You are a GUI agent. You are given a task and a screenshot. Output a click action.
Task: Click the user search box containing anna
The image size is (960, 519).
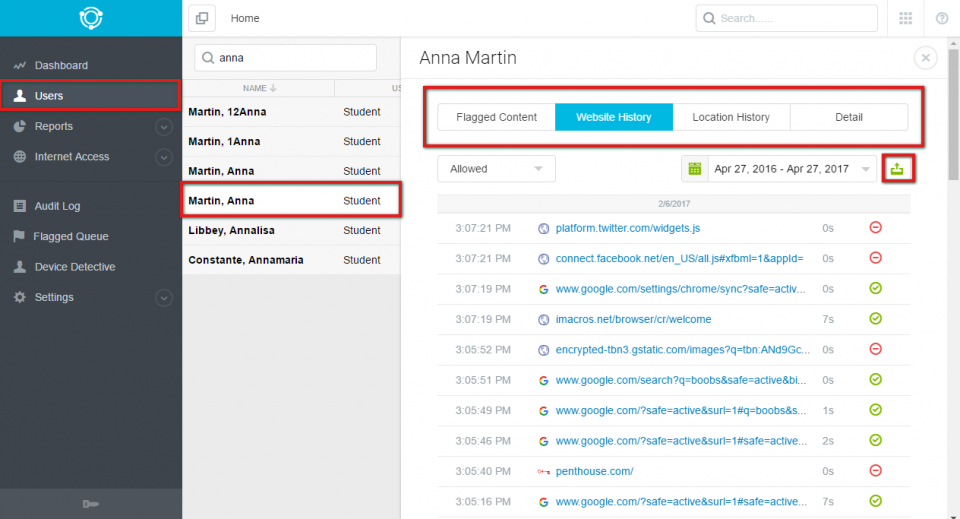(285, 58)
